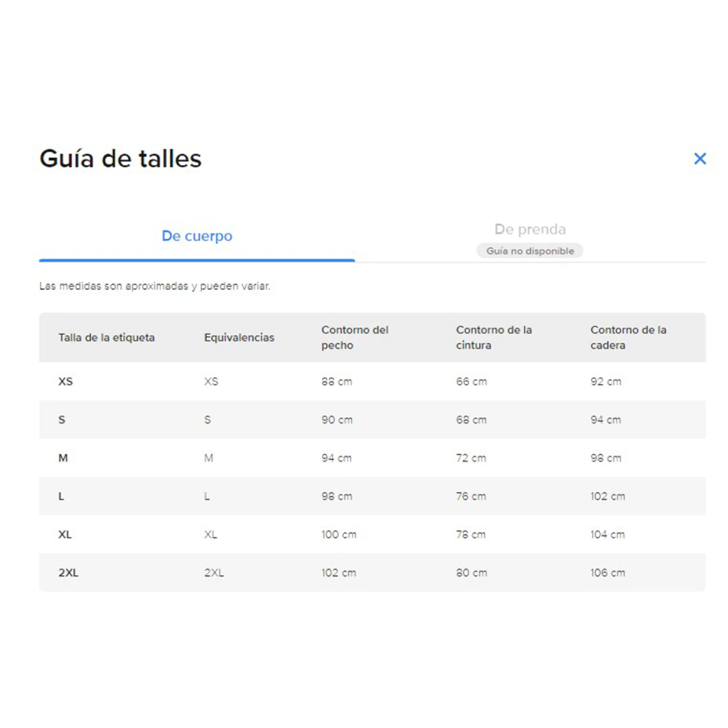
Task: Click the Guía no disponible badge
Action: 530,251
